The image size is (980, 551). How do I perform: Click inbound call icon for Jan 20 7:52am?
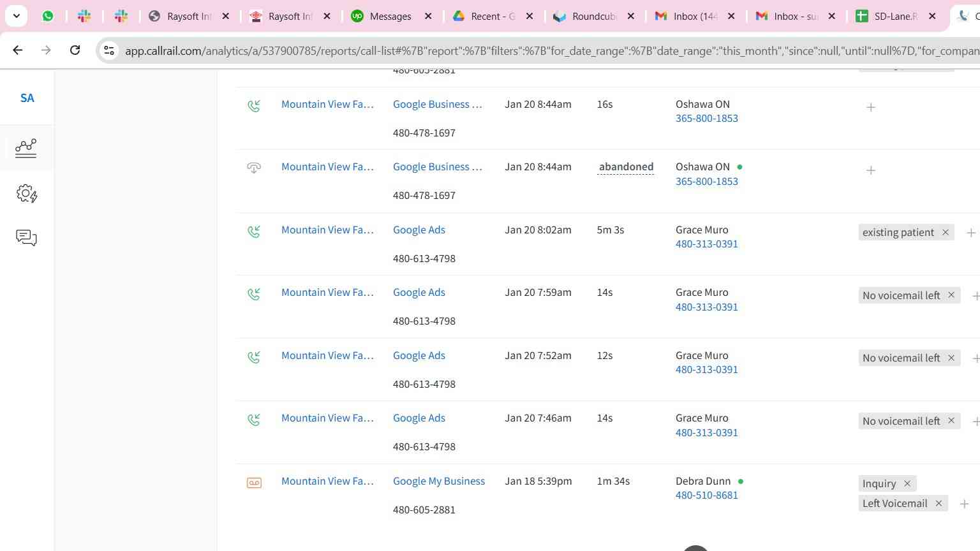pyautogui.click(x=254, y=357)
